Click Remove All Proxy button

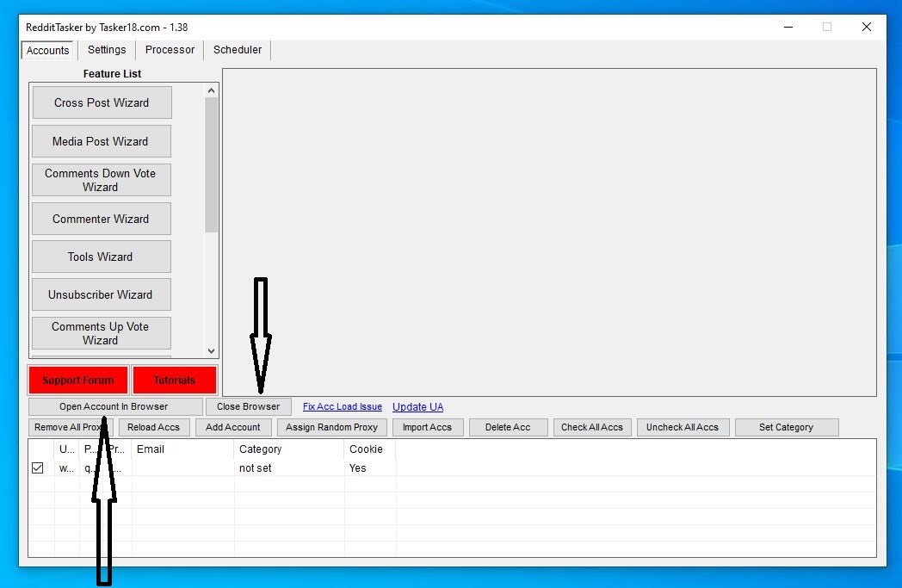click(71, 427)
